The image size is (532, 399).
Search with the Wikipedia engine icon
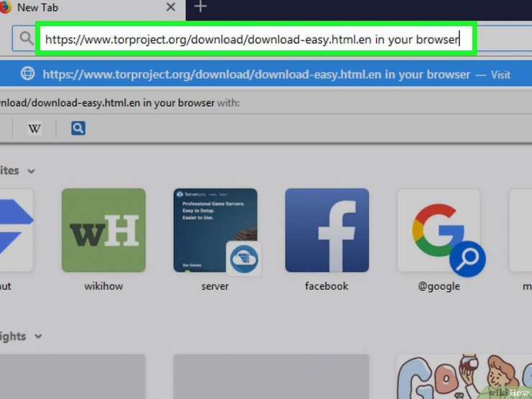35,128
